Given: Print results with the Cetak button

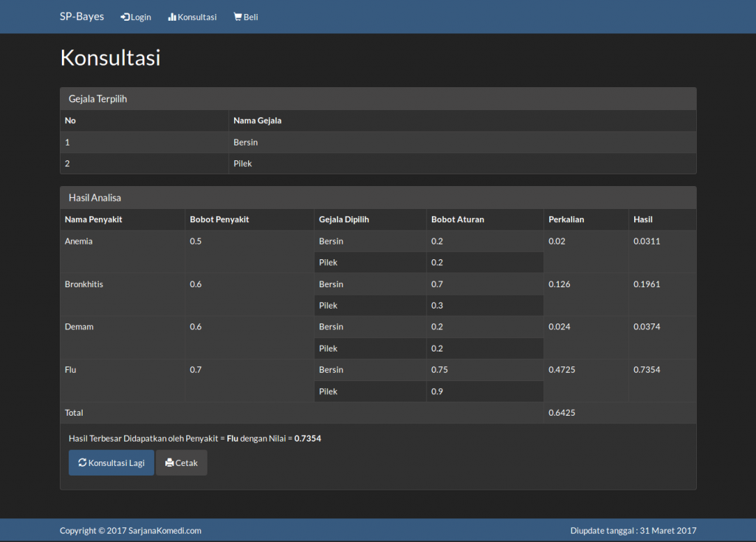Looking at the screenshot, I should pyautogui.click(x=182, y=462).
